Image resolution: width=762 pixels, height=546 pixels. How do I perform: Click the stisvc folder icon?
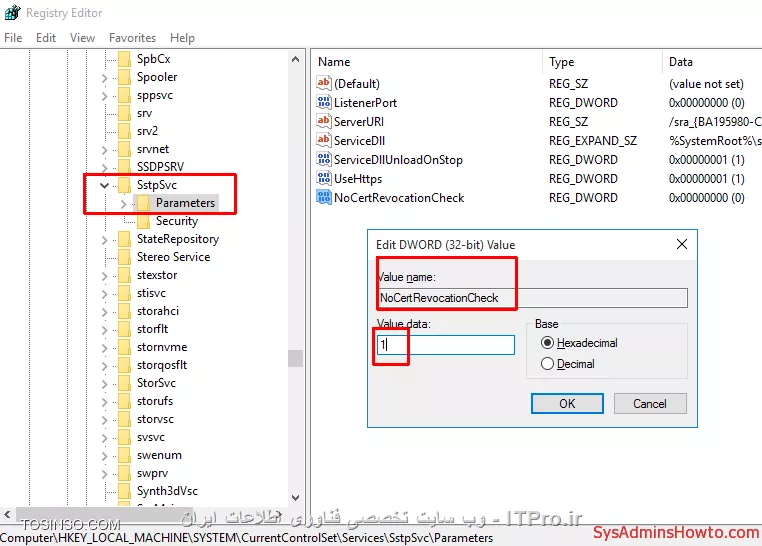point(125,293)
